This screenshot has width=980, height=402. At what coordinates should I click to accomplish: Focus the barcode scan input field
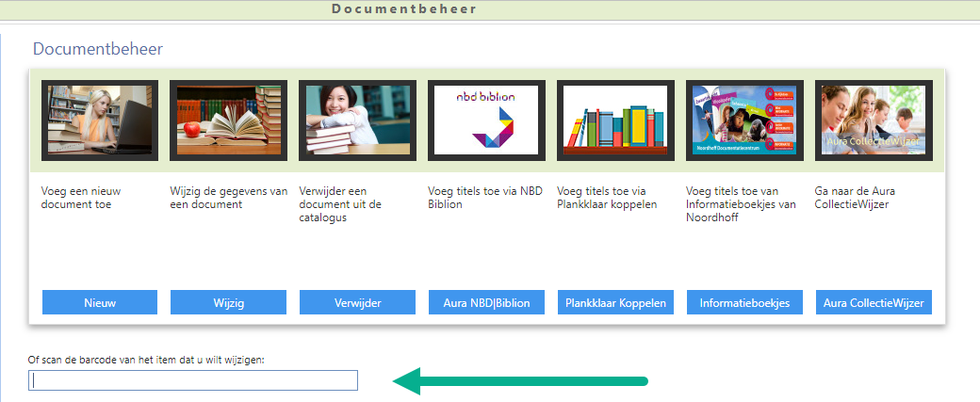193,380
